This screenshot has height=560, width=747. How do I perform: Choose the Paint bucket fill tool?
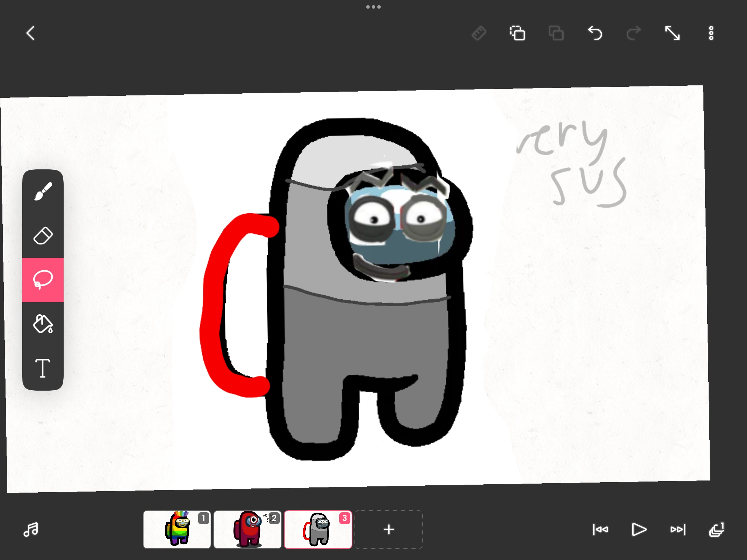pos(43,324)
